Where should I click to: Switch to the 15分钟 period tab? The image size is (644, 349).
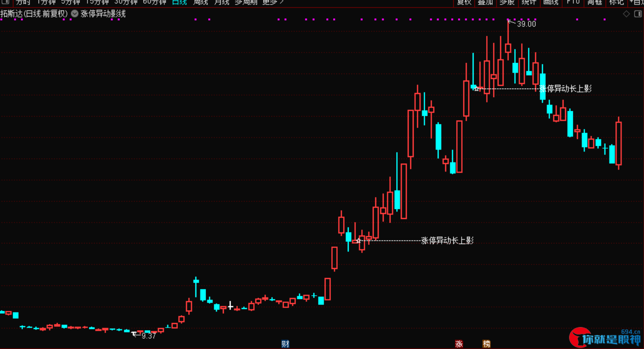tap(97, 2)
